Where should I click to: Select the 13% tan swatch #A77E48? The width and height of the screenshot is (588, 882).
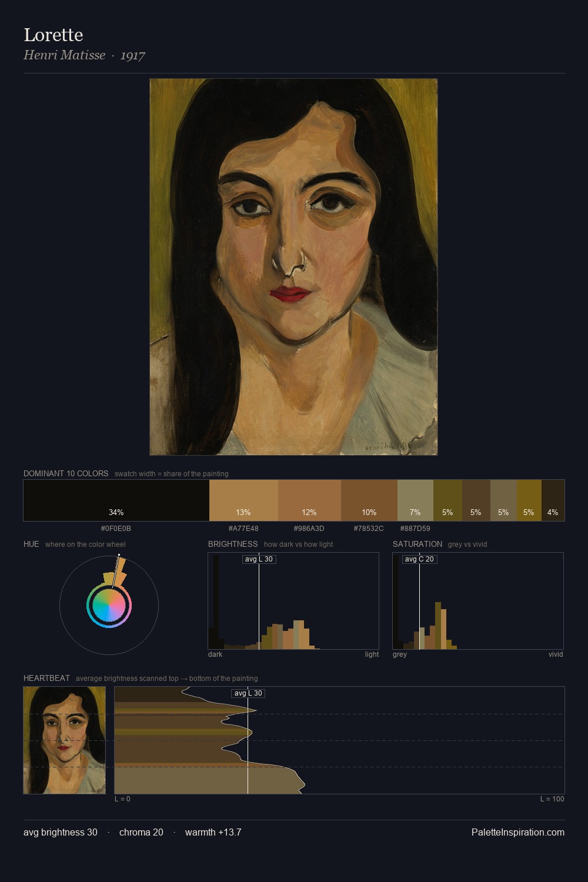[243, 500]
